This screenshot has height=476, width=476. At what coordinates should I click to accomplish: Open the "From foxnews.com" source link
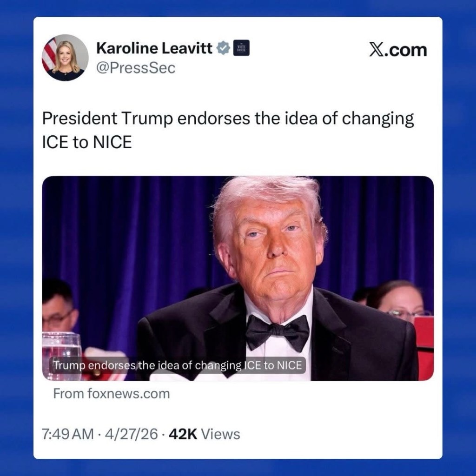(112, 394)
